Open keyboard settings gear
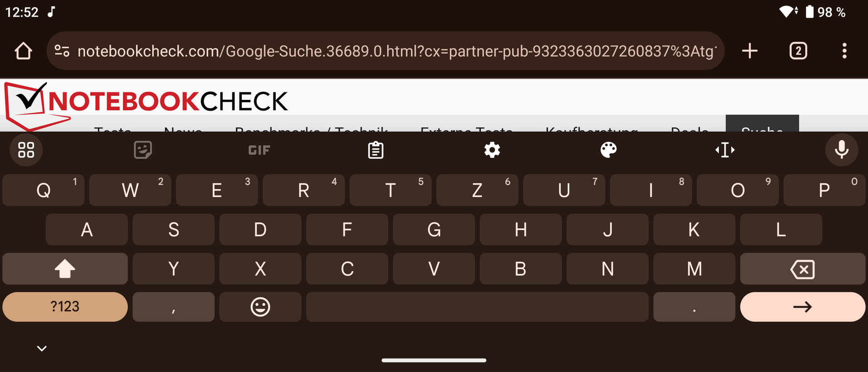The height and width of the screenshot is (372, 868). [x=492, y=150]
